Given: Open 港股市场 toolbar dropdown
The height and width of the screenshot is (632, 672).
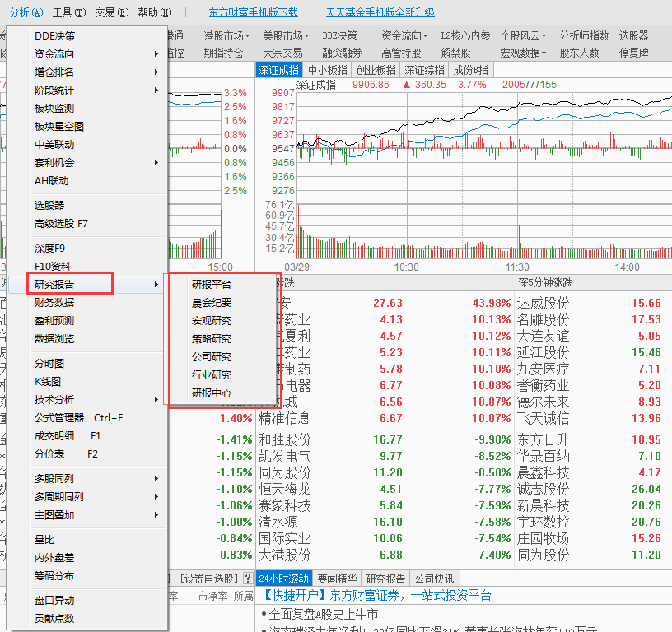Looking at the screenshot, I should [x=226, y=35].
